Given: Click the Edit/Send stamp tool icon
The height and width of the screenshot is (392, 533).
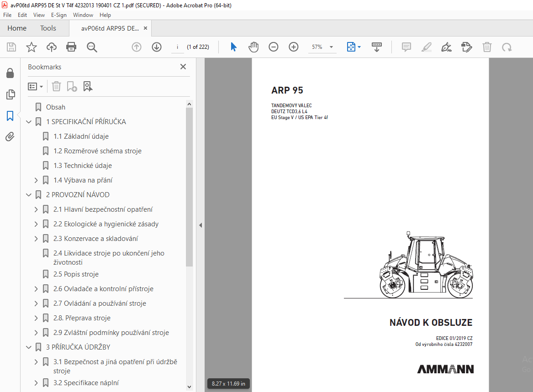Looking at the screenshot, I should pos(466,47).
